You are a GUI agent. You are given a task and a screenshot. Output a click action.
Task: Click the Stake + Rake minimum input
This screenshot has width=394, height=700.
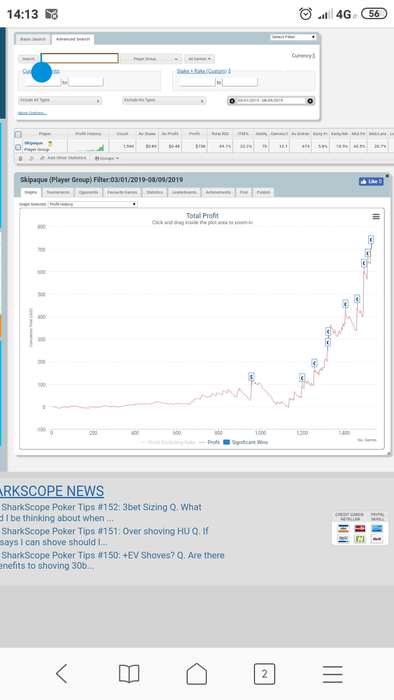click(x=198, y=82)
